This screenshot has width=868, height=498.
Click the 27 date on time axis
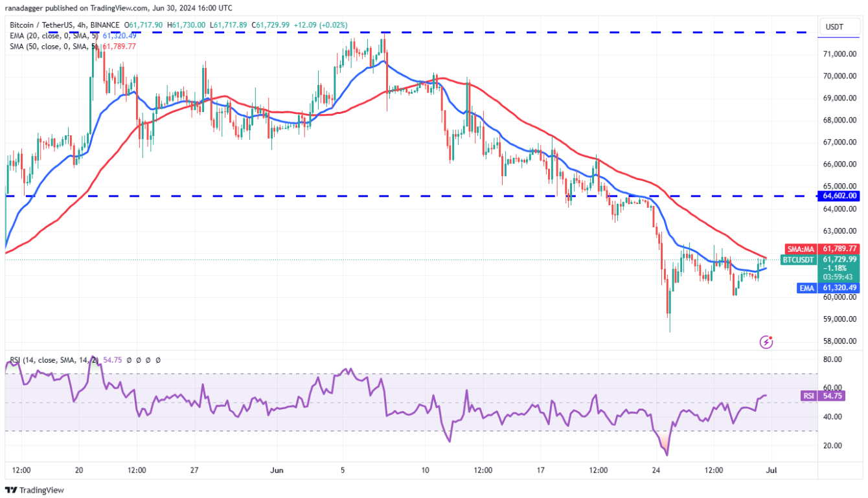pos(194,470)
